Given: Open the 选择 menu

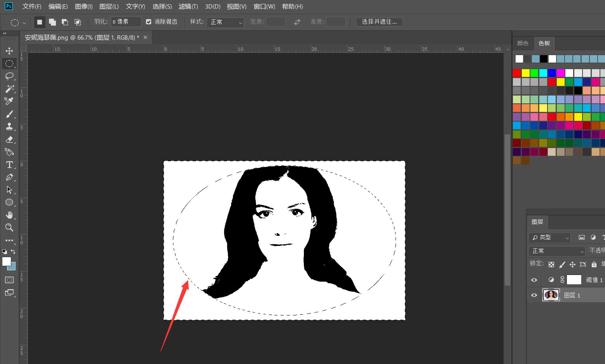Looking at the screenshot, I should coord(162,7).
